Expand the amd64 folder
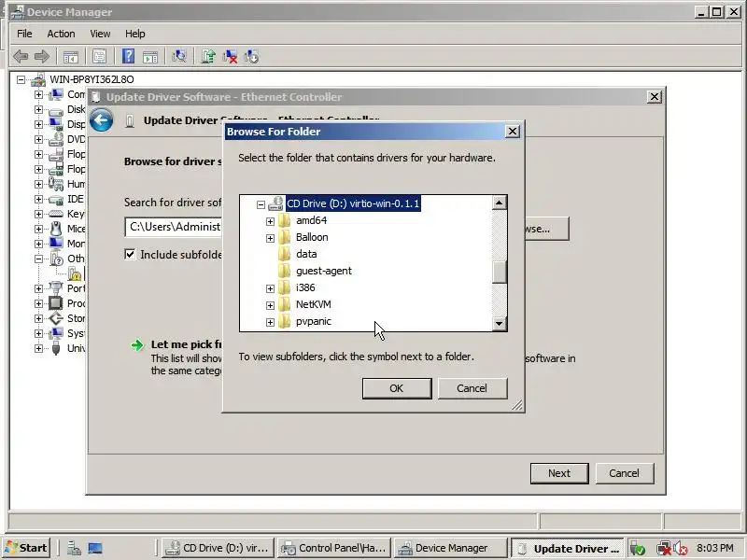The width and height of the screenshot is (747, 560). tap(270, 221)
